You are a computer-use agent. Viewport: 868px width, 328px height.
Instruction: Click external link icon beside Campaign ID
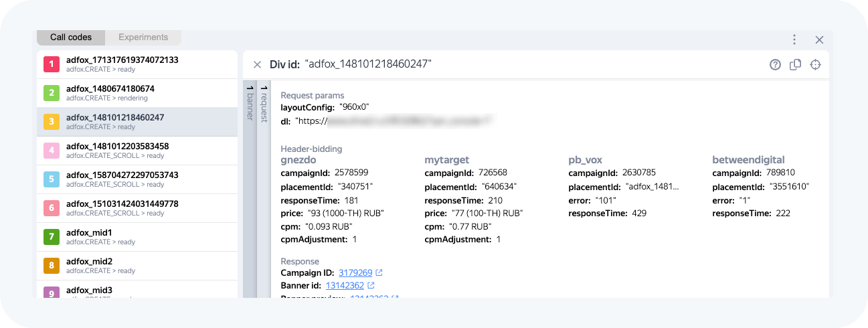tap(379, 273)
